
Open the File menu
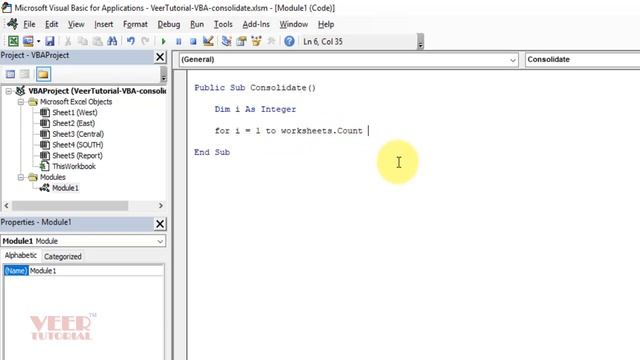pos(29,24)
